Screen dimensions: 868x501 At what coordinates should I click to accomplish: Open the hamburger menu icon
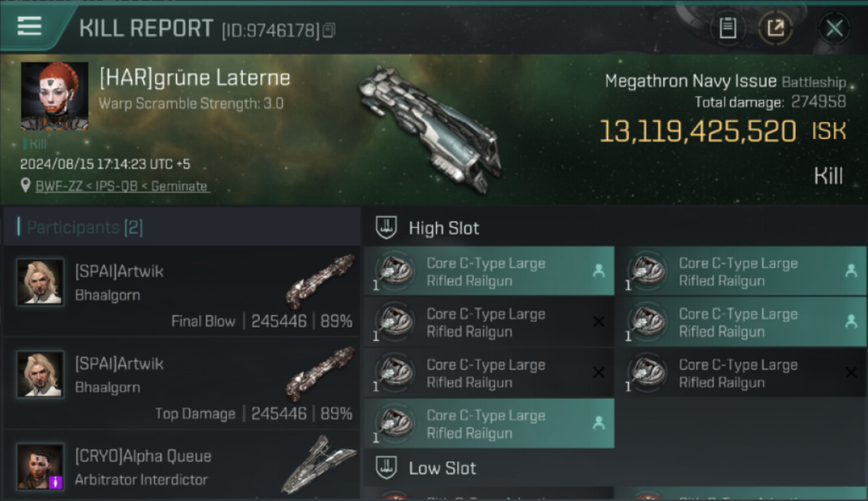pos(29,27)
